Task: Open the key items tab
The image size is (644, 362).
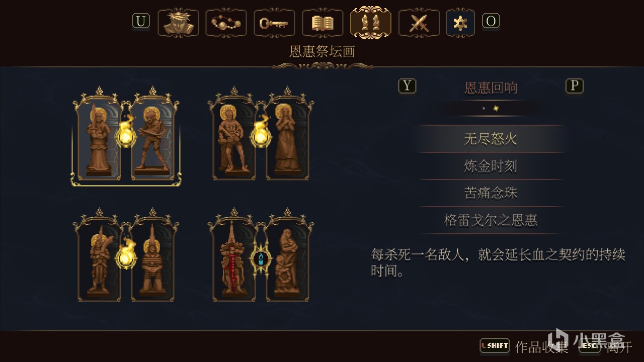Action: coord(274,23)
